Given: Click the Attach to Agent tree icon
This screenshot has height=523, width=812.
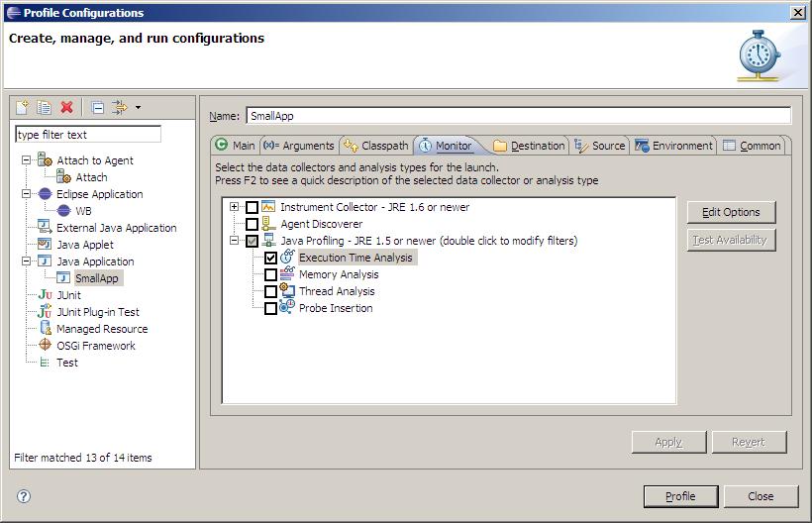Looking at the screenshot, I should click(45, 160).
